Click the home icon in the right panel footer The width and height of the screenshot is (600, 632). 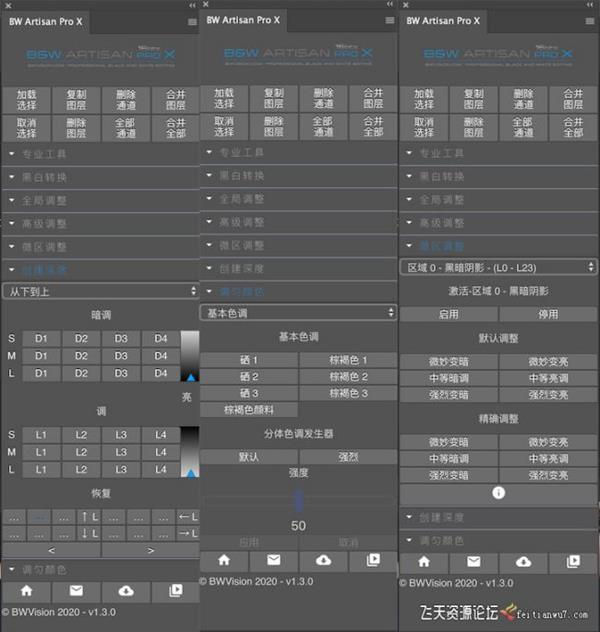click(x=424, y=562)
